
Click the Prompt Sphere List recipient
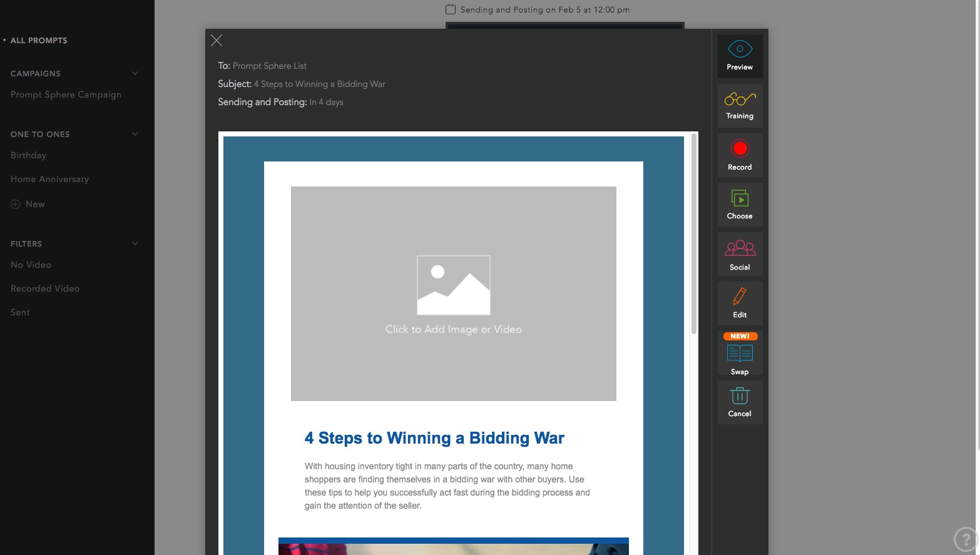click(270, 66)
